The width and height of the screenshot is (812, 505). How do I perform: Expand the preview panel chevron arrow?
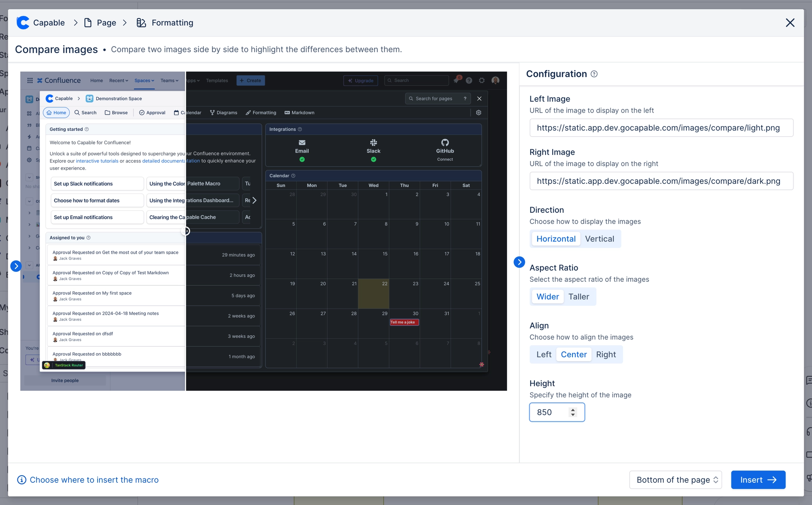[519, 262]
